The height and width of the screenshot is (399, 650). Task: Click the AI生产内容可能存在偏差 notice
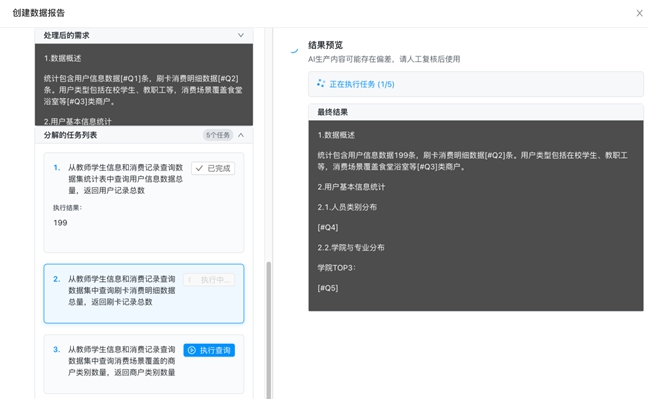384,59
